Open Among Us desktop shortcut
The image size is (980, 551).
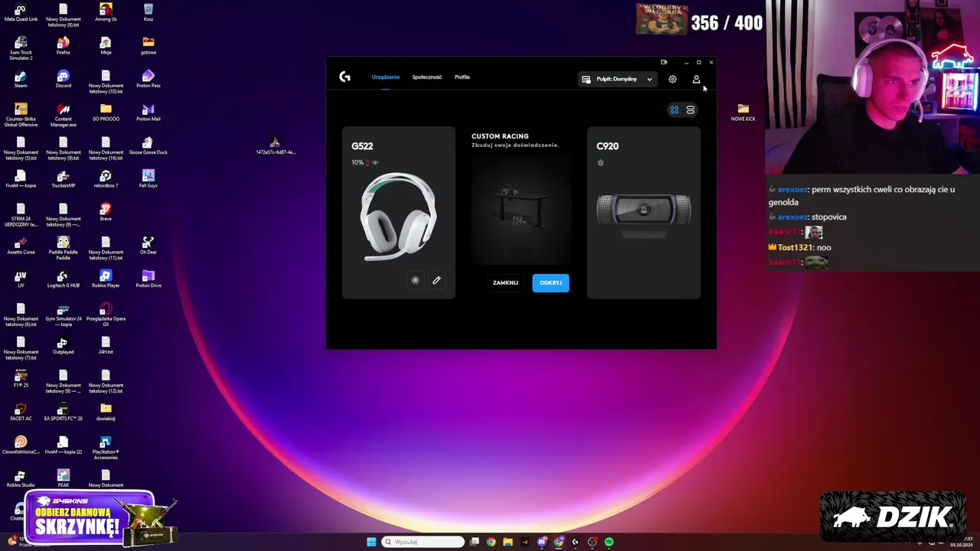(x=106, y=12)
